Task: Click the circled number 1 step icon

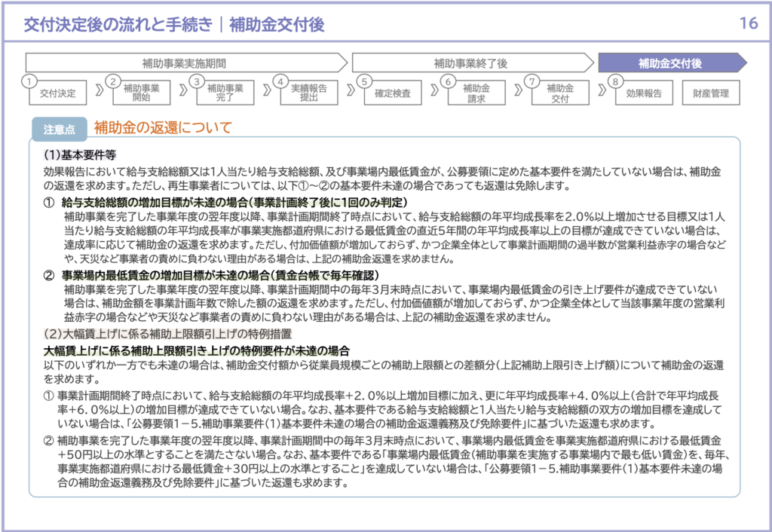Action: tap(29, 81)
